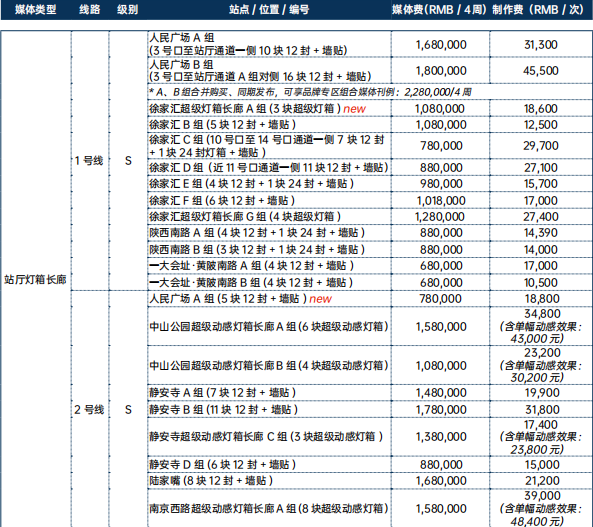The image size is (593, 527).
Task: Select the 站点 / 位置 / 编号 header
Action: (269, 9)
